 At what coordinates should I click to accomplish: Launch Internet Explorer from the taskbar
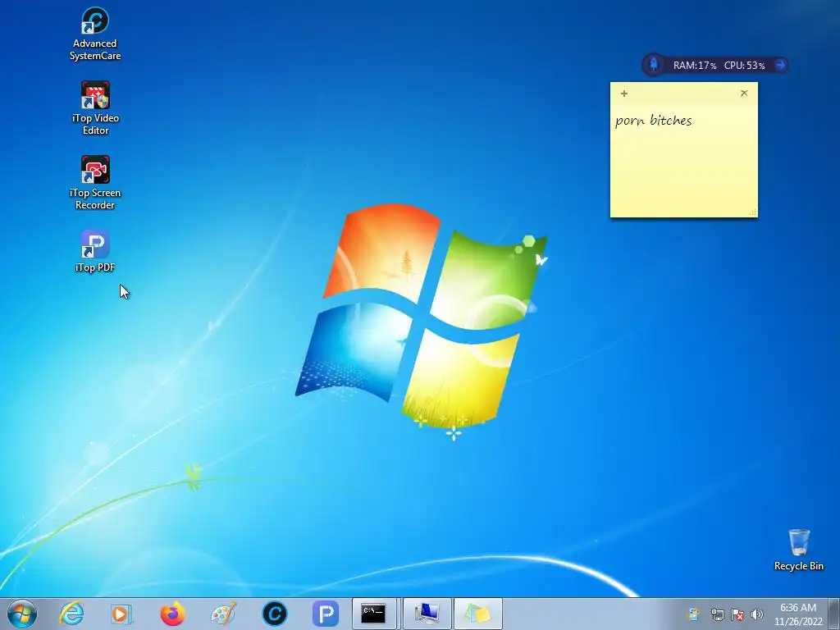point(71,614)
